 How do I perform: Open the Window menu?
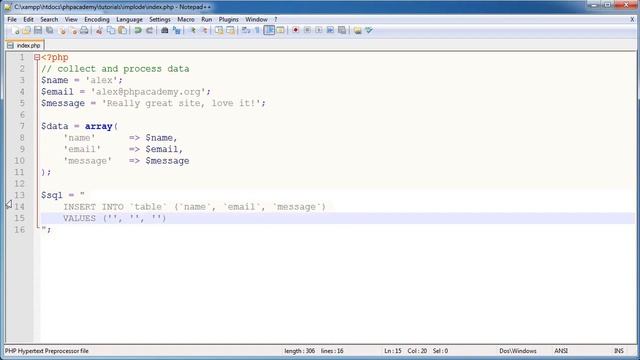point(256,19)
